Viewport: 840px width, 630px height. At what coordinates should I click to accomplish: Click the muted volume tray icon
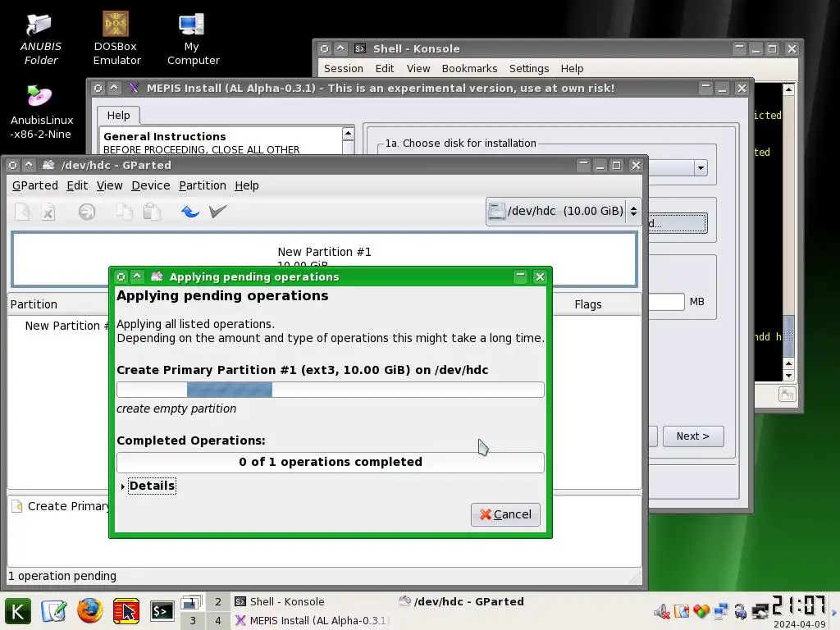coord(662,611)
